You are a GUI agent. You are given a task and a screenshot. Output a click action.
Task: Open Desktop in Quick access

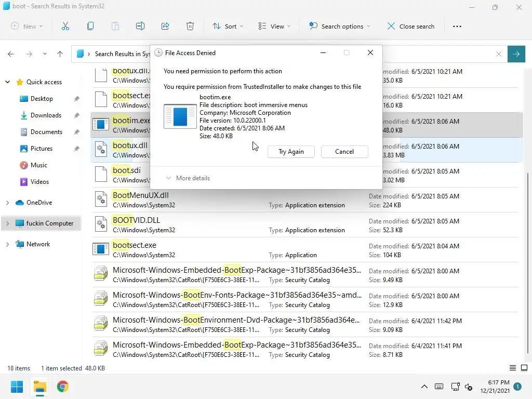[x=42, y=99]
